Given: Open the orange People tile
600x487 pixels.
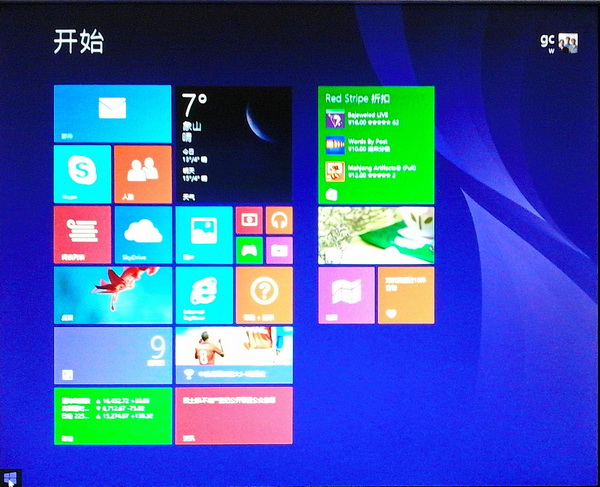Looking at the screenshot, I should (x=142, y=173).
